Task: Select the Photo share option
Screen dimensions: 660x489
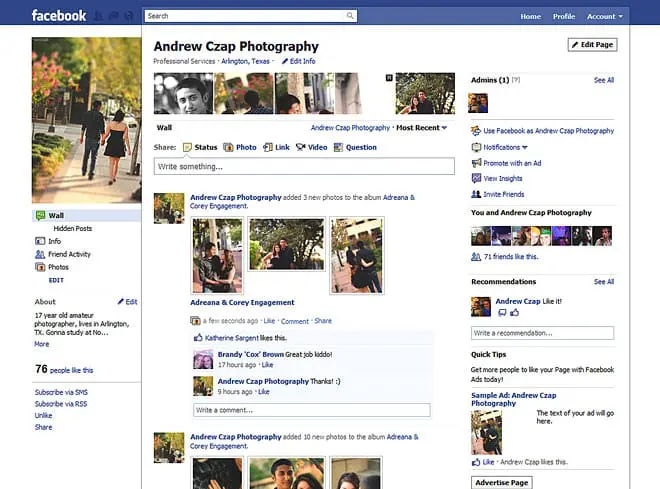Action: [240, 147]
